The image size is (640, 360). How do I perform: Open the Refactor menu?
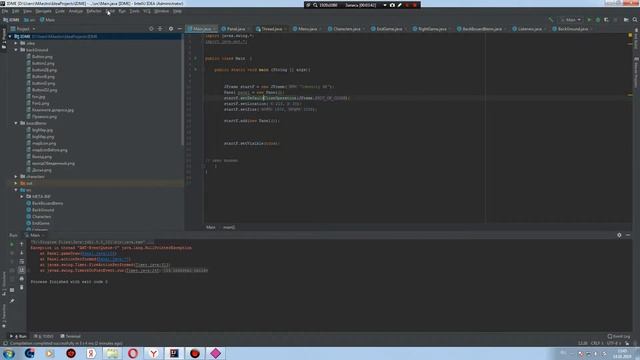94,11
